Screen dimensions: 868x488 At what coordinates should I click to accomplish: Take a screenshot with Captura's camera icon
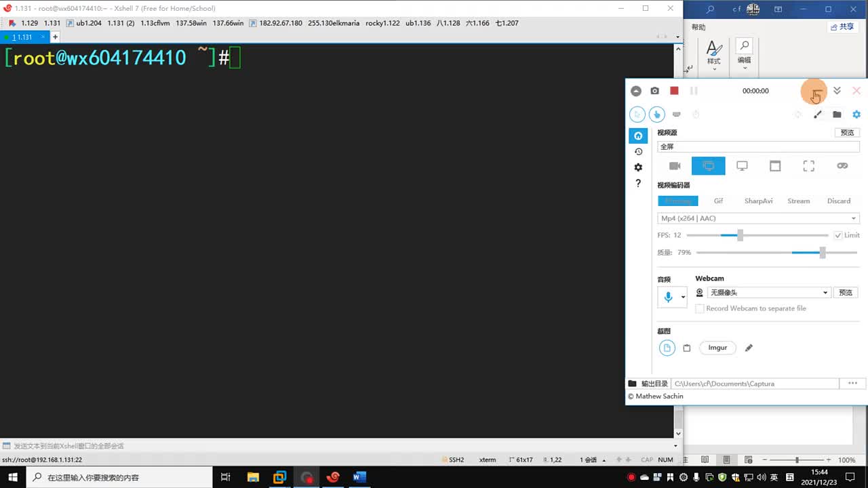tap(654, 91)
